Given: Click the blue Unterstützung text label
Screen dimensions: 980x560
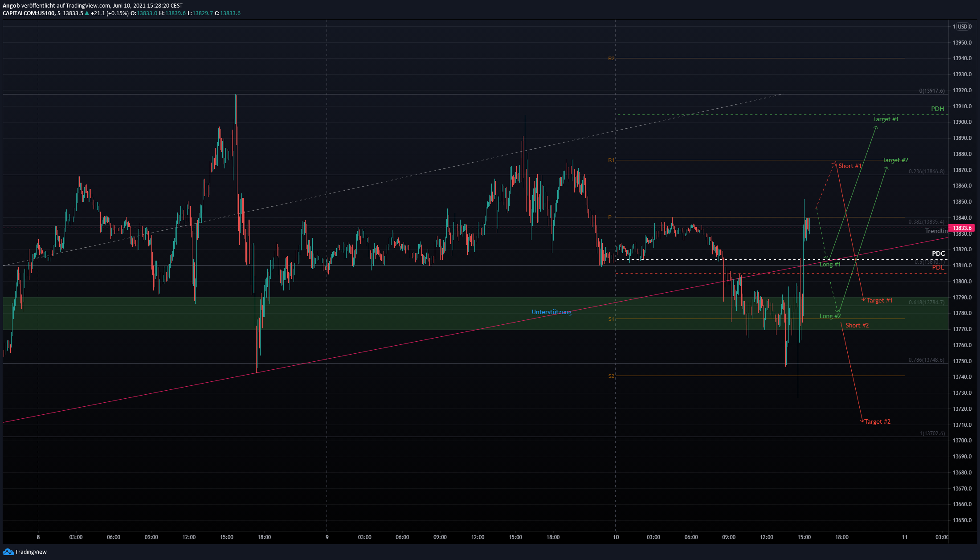Looking at the screenshot, I should (551, 312).
